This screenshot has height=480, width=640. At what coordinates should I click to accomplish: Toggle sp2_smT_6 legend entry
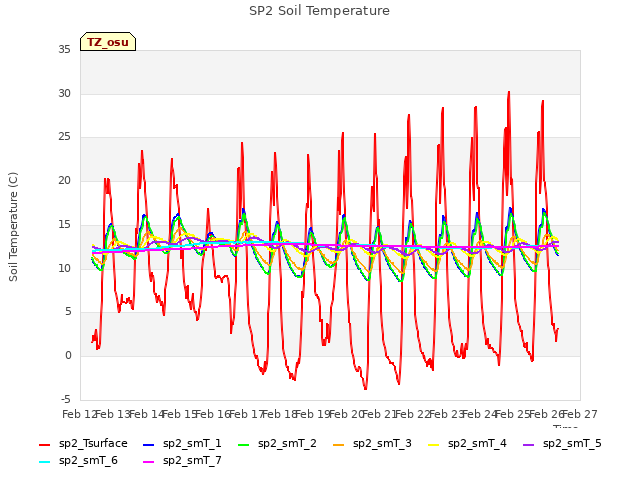[x=78, y=460]
